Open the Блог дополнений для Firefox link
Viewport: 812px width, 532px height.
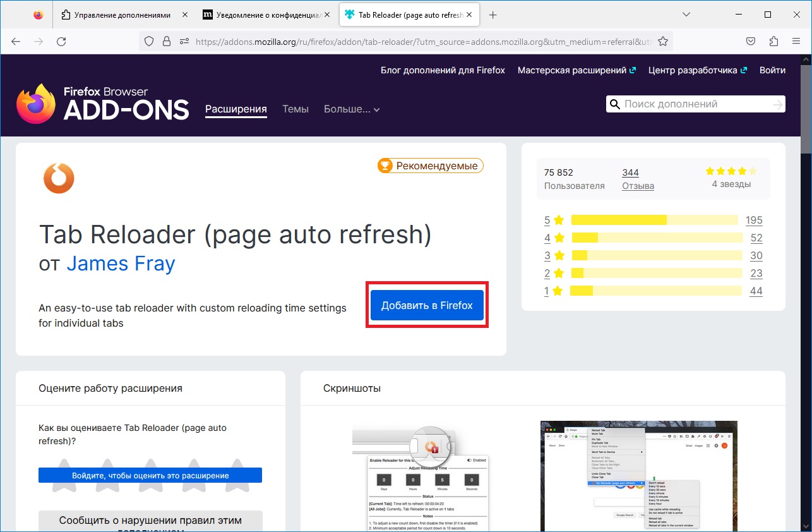point(443,70)
